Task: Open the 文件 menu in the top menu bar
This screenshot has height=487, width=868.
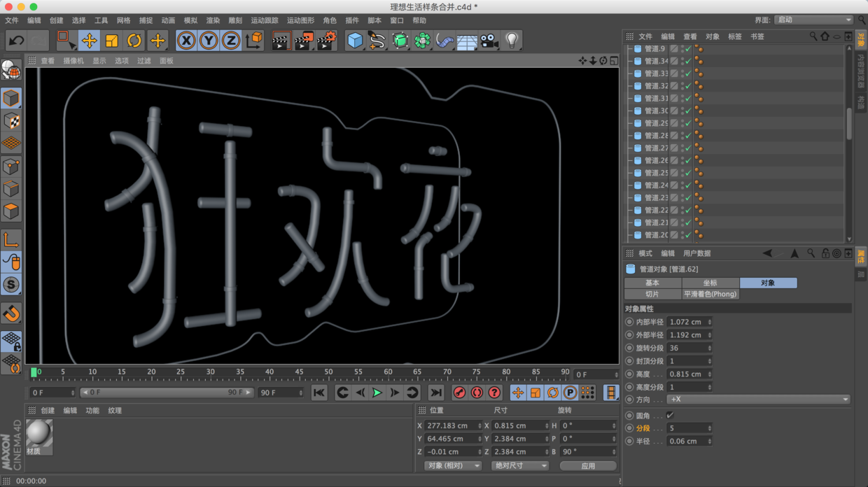Action: (x=12, y=21)
